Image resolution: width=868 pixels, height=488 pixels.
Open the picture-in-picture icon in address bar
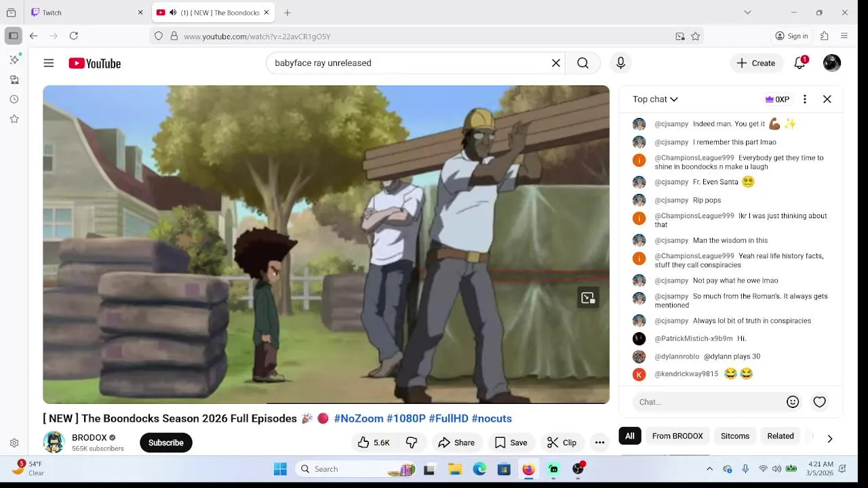(x=680, y=36)
